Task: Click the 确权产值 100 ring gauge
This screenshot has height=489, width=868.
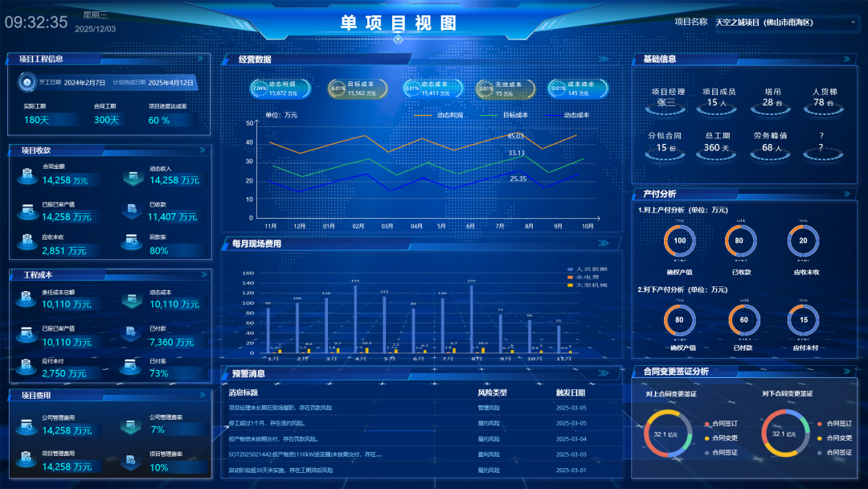Action: coord(679,241)
